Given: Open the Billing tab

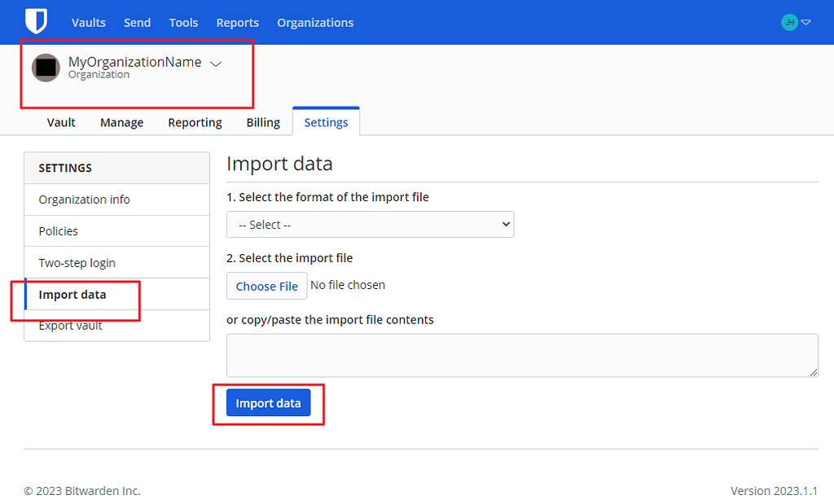Looking at the screenshot, I should pyautogui.click(x=262, y=122).
